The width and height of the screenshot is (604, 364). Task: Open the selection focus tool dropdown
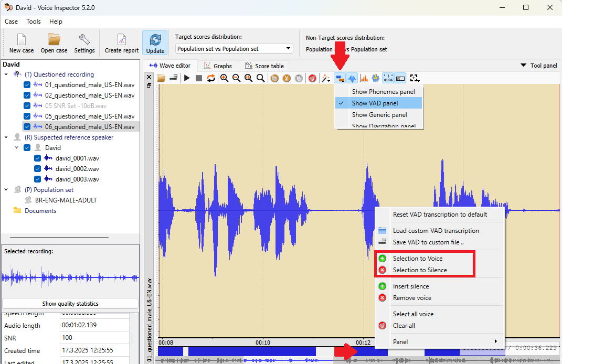click(415, 78)
